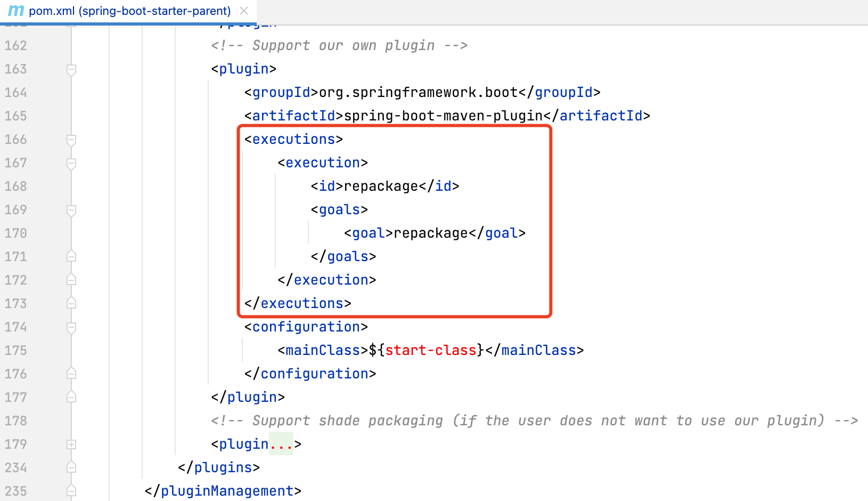Click the fold end marker on line 235
Viewport: 868px width, 501px height.
pyautogui.click(x=71, y=491)
